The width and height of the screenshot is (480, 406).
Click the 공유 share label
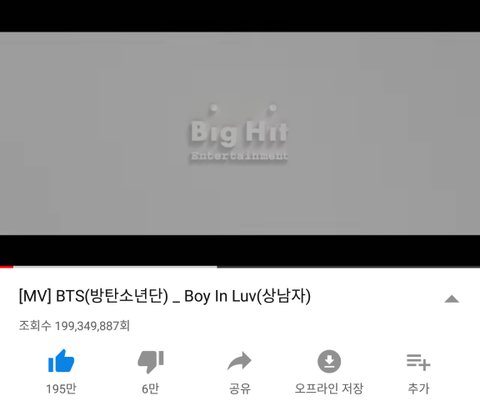coord(240,389)
